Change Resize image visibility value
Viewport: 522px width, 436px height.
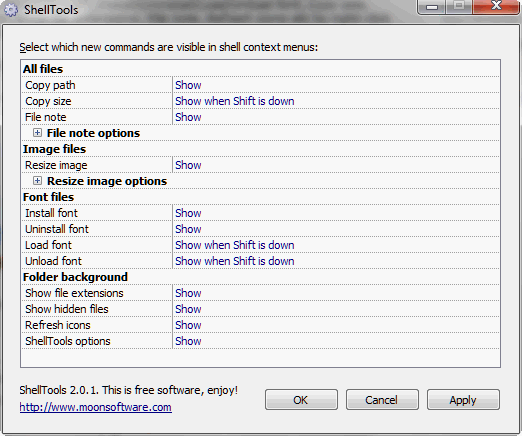336,165
